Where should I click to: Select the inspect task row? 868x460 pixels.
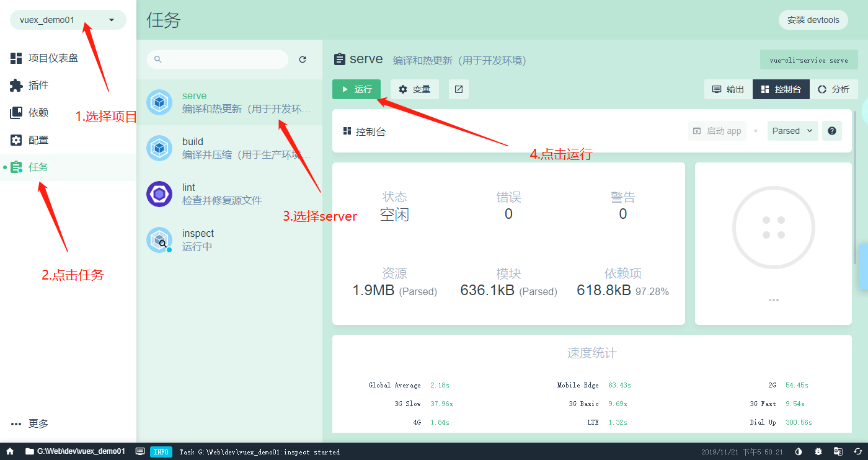coord(229,240)
